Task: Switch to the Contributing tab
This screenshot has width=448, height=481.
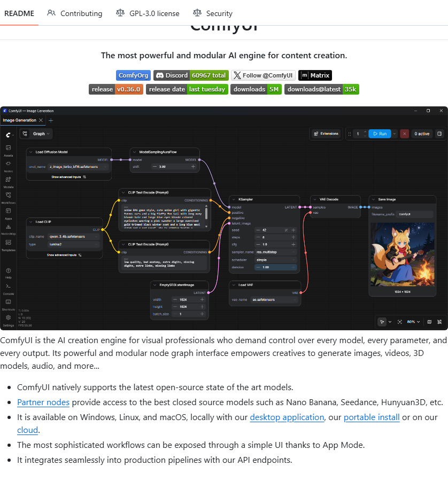Action: [x=74, y=13]
